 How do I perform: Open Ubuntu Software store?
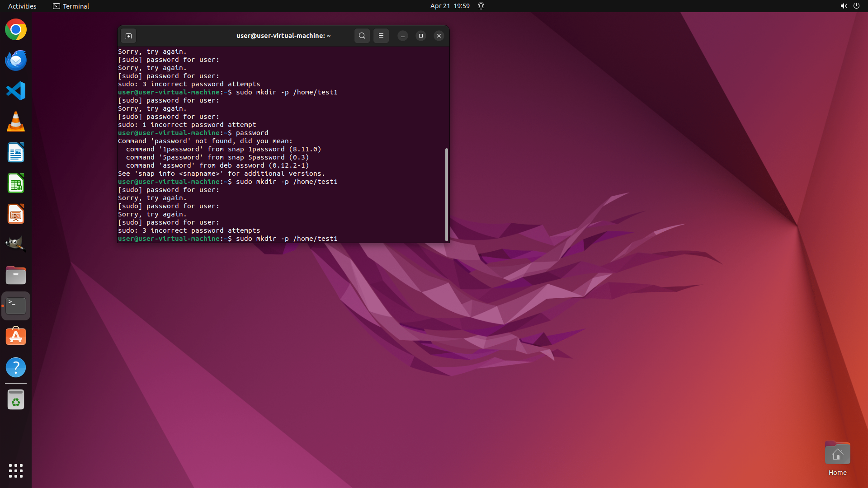click(x=16, y=337)
